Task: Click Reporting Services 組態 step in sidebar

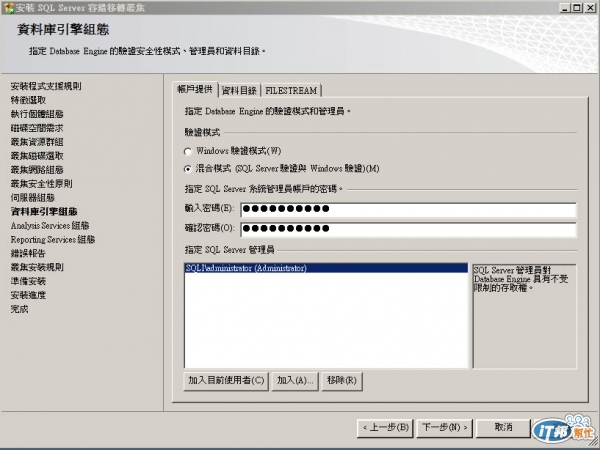Action: point(53,240)
